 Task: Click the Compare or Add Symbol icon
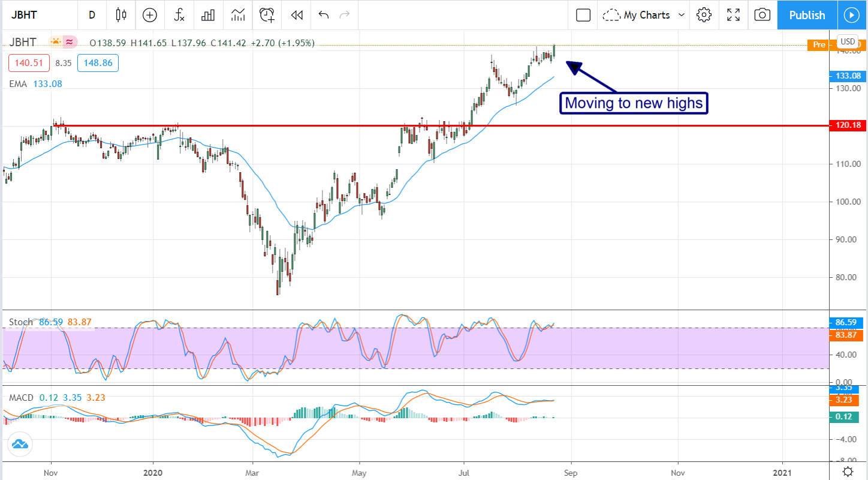click(x=150, y=15)
